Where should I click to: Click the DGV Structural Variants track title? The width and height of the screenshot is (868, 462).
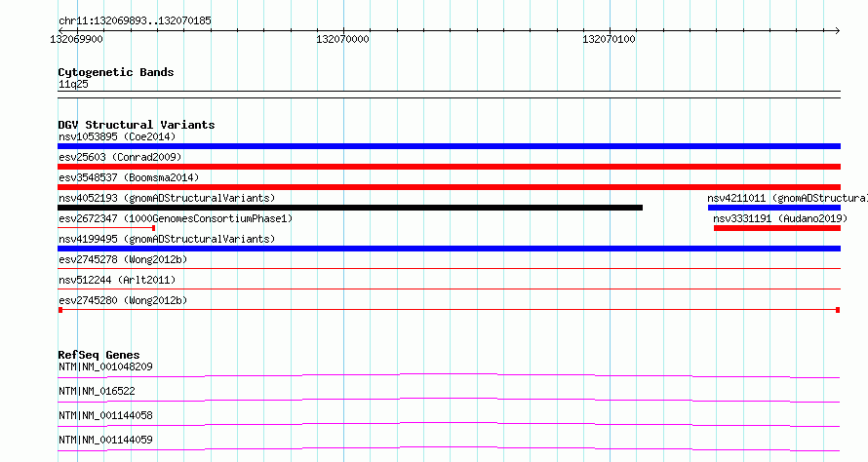[x=137, y=125]
